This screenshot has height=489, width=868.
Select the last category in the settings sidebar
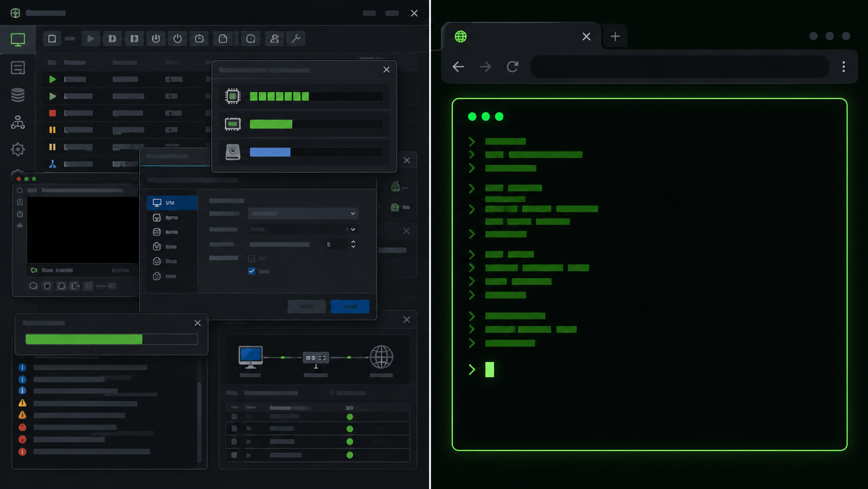[172, 276]
